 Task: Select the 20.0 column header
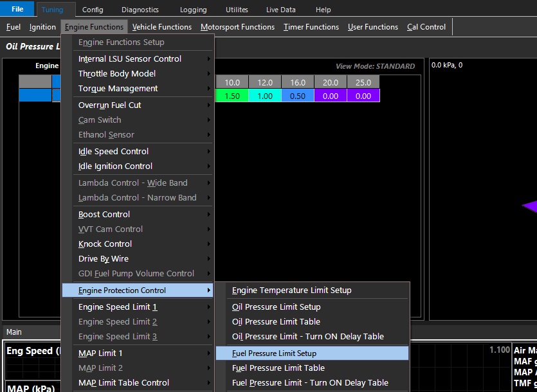(331, 82)
